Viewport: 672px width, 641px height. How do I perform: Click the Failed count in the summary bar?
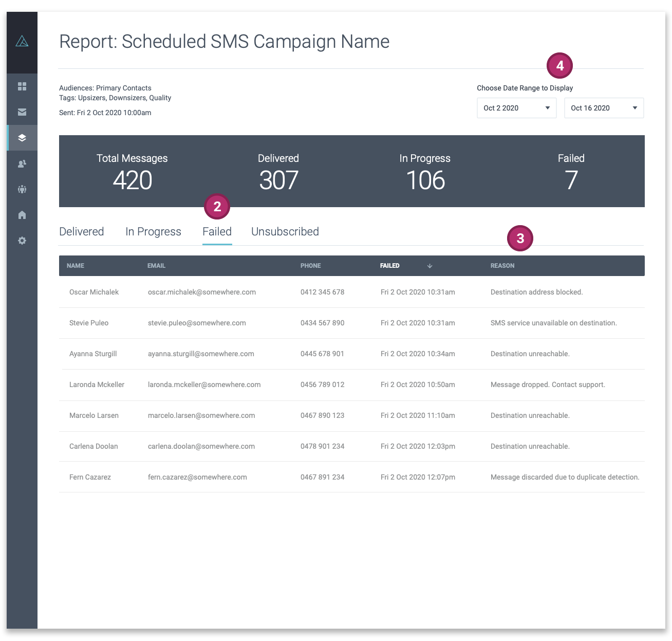(571, 180)
